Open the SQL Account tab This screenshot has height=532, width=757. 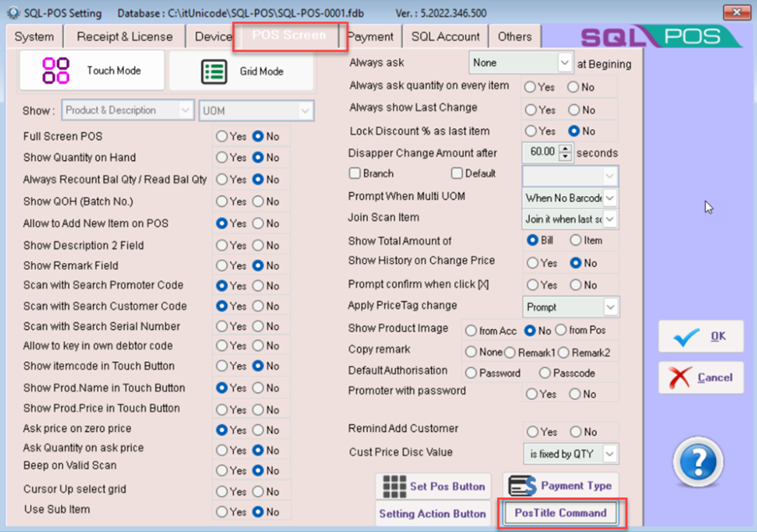click(x=445, y=37)
